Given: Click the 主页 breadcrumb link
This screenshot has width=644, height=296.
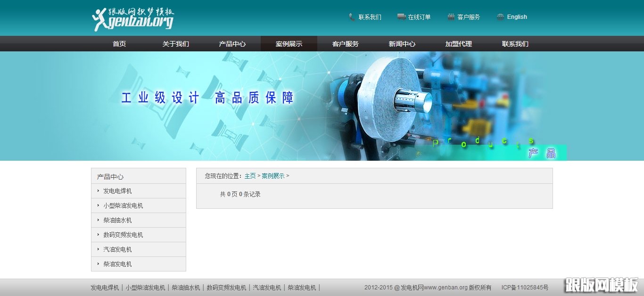Looking at the screenshot, I should 250,176.
